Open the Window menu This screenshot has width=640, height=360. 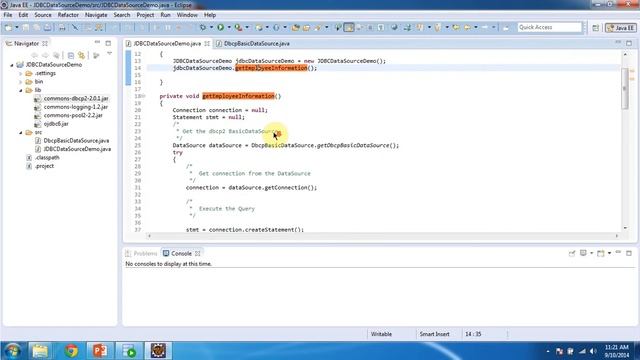(187, 15)
